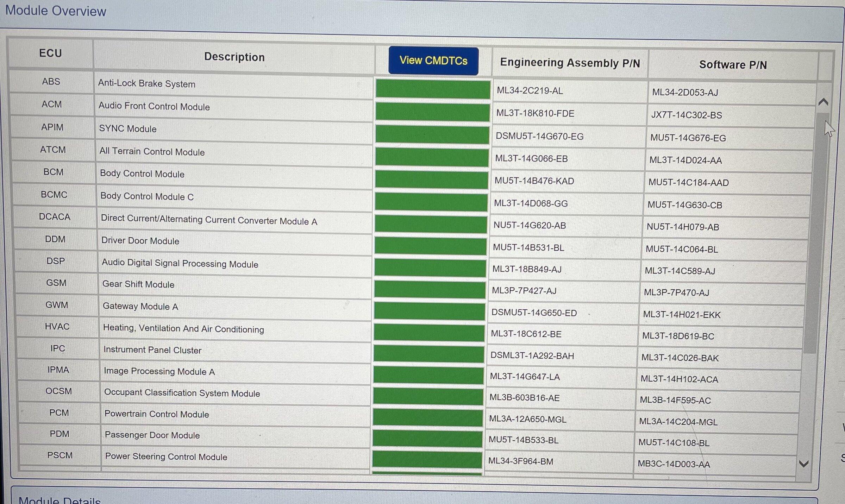Click assembly part number ML34-3F964-BM

click(521, 461)
